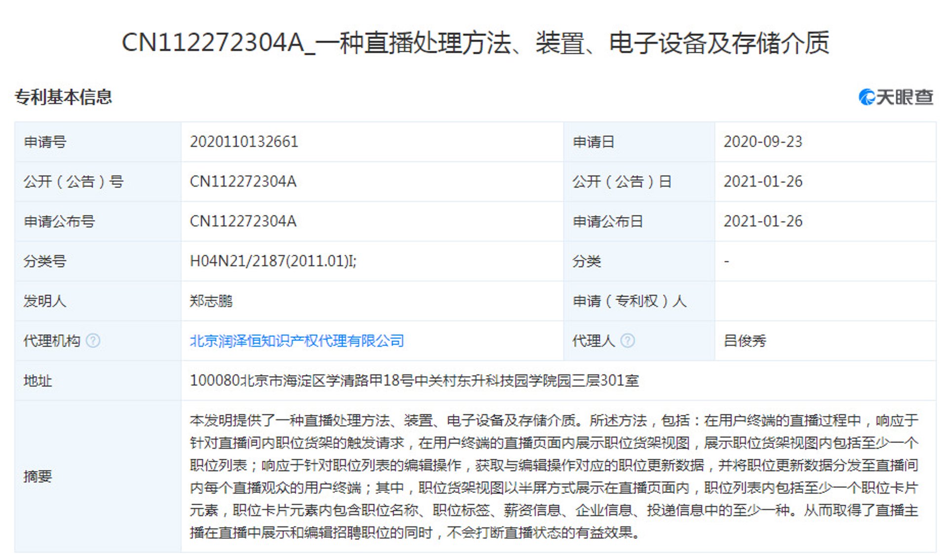Click application number 2020110132661
Screen dimensions: 948x560
[244, 142]
